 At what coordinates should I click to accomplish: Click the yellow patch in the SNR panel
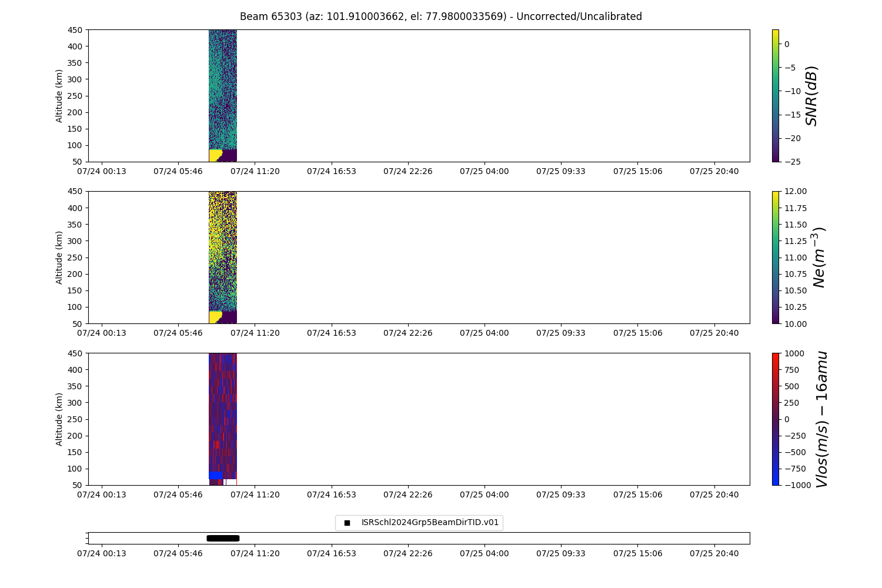click(215, 155)
